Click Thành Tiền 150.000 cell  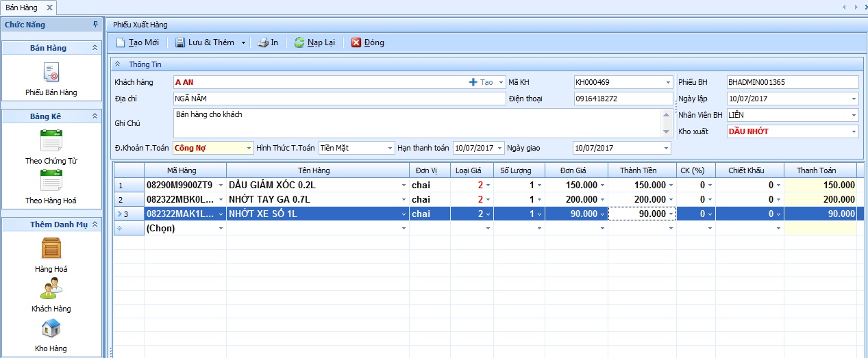(x=642, y=185)
